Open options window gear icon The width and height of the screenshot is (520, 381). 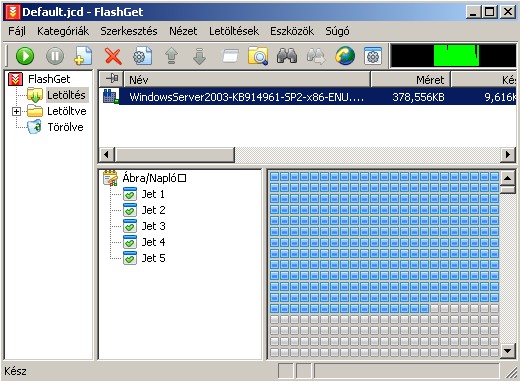click(x=373, y=56)
